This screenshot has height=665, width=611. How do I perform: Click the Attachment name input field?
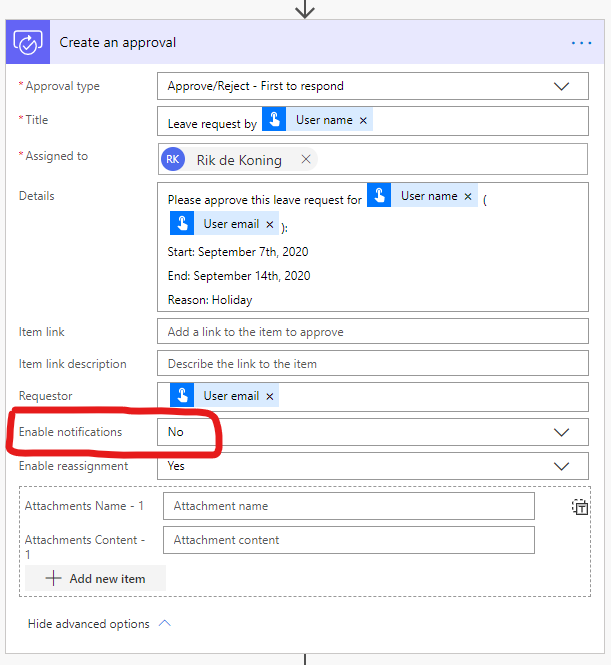[x=349, y=506]
